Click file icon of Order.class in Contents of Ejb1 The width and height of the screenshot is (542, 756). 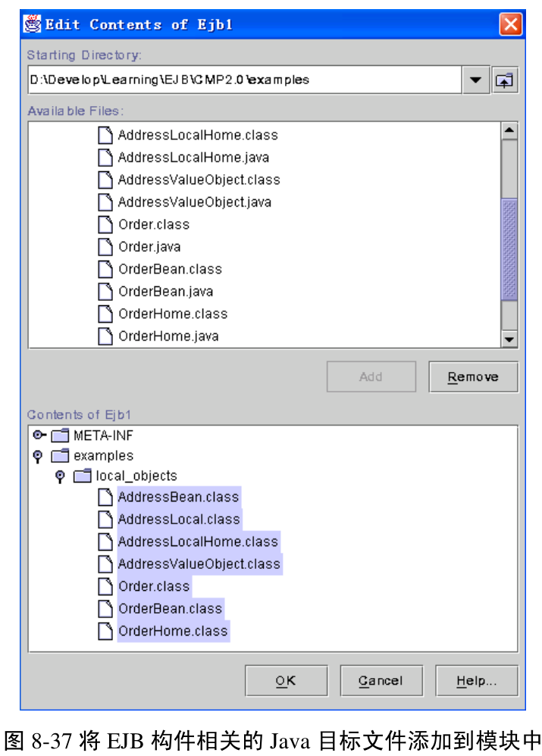pyautogui.click(x=105, y=586)
